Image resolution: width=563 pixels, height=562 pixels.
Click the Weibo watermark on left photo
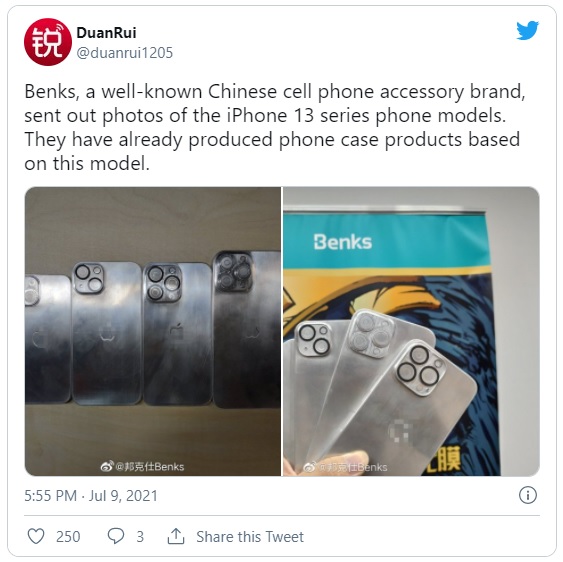[x=142, y=466]
